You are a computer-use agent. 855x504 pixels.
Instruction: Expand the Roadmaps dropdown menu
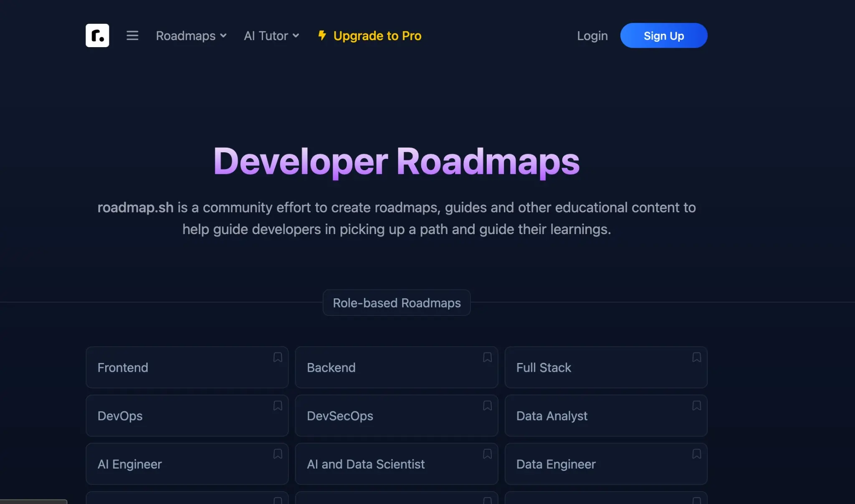tap(191, 36)
